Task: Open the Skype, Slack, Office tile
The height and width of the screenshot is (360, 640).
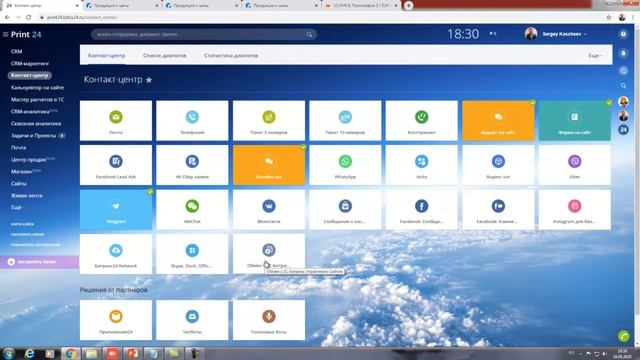Action: [192, 254]
